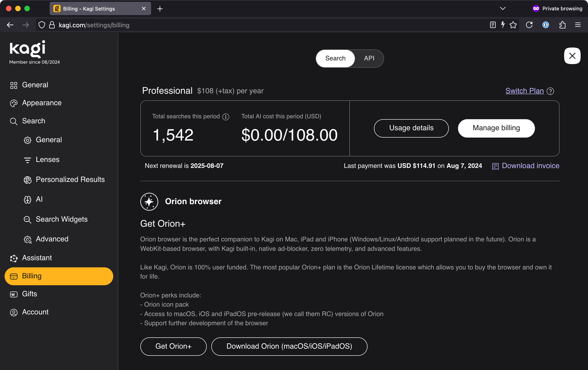Click the padlock site info icon

pyautogui.click(x=52, y=25)
